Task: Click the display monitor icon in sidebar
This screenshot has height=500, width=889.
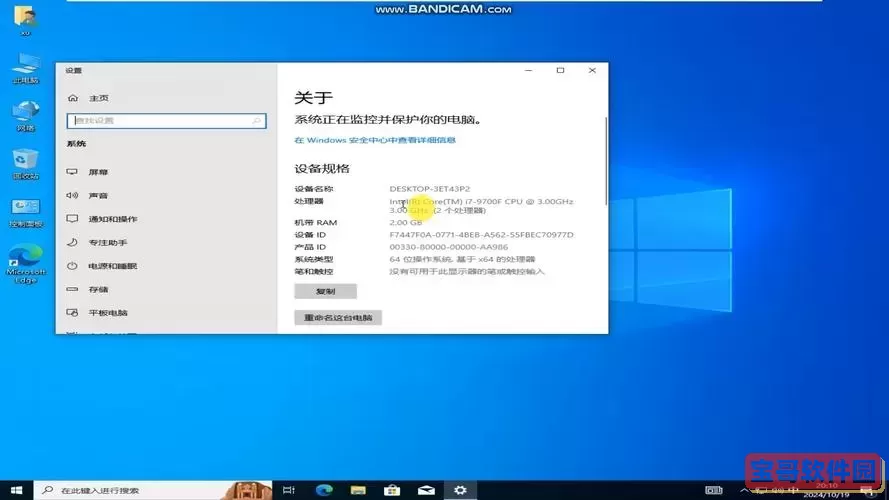Action: (72, 171)
